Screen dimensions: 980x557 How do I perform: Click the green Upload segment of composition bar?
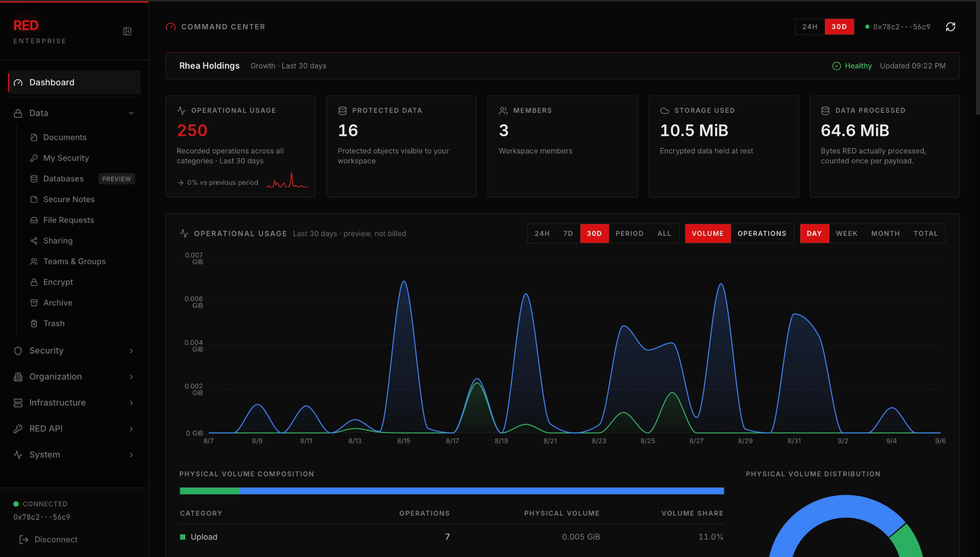(210, 491)
